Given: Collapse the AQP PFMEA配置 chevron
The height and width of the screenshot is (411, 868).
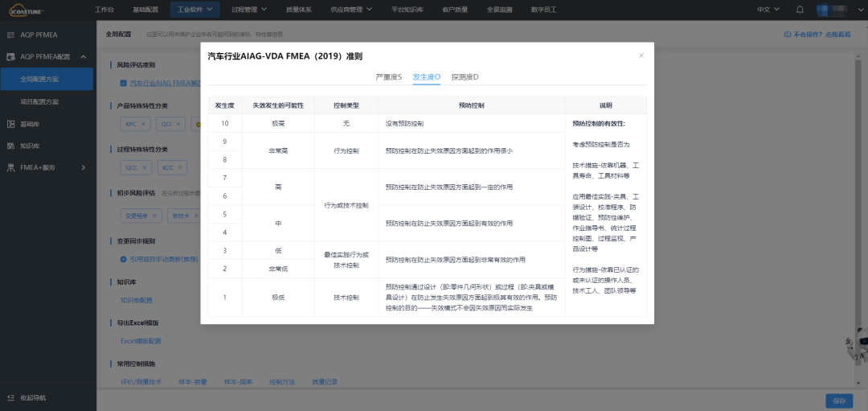Looking at the screenshot, I should pos(83,56).
